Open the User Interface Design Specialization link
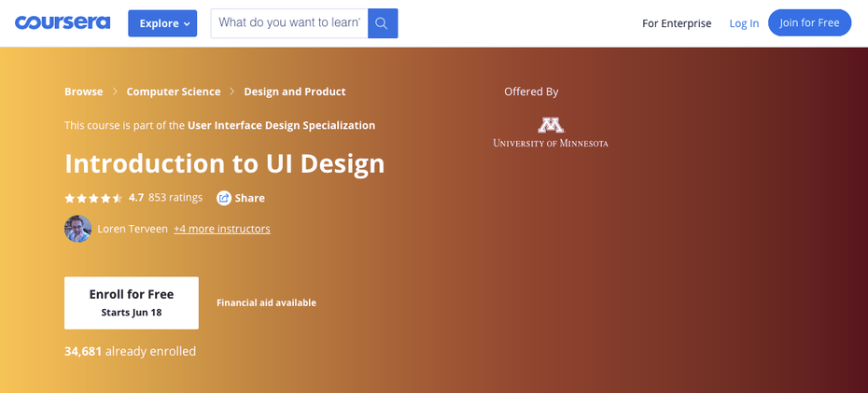 pyautogui.click(x=281, y=126)
